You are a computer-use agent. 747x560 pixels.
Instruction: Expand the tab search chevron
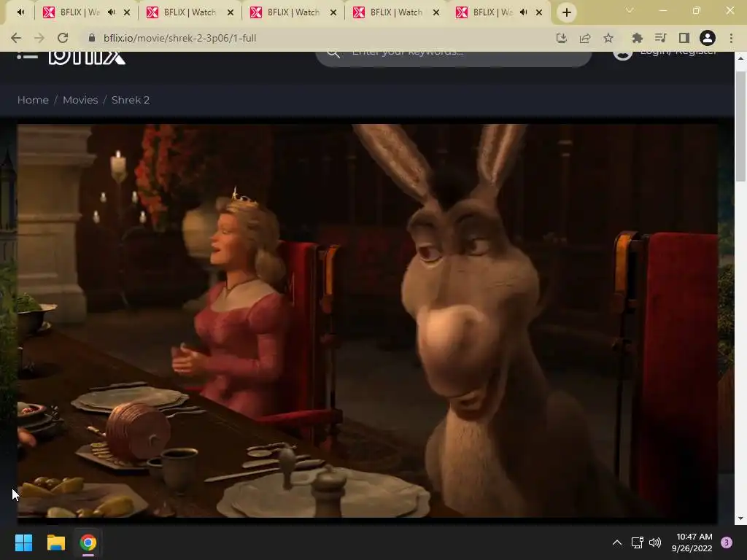point(630,10)
